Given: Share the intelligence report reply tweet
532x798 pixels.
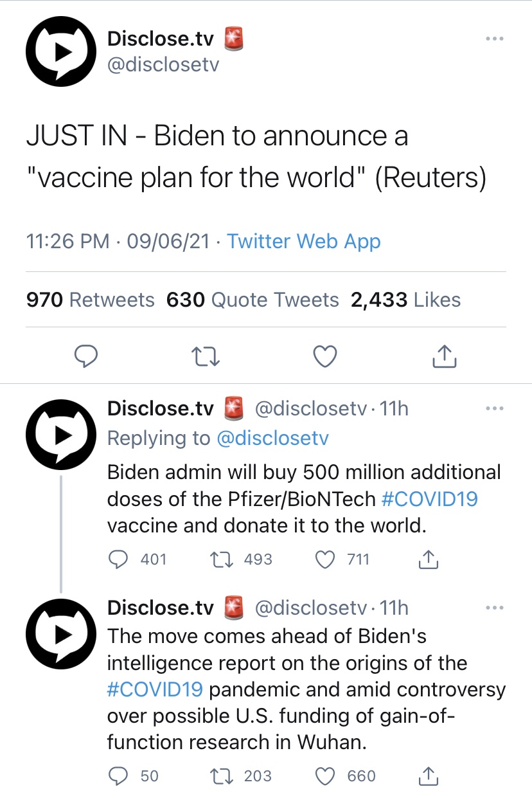Looking at the screenshot, I should click(x=429, y=776).
